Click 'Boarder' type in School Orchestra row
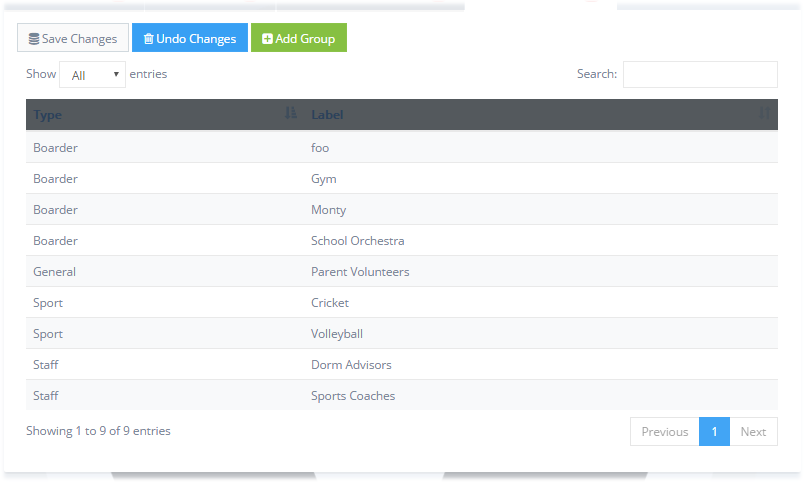This screenshot has height=482, width=804. tap(165, 240)
